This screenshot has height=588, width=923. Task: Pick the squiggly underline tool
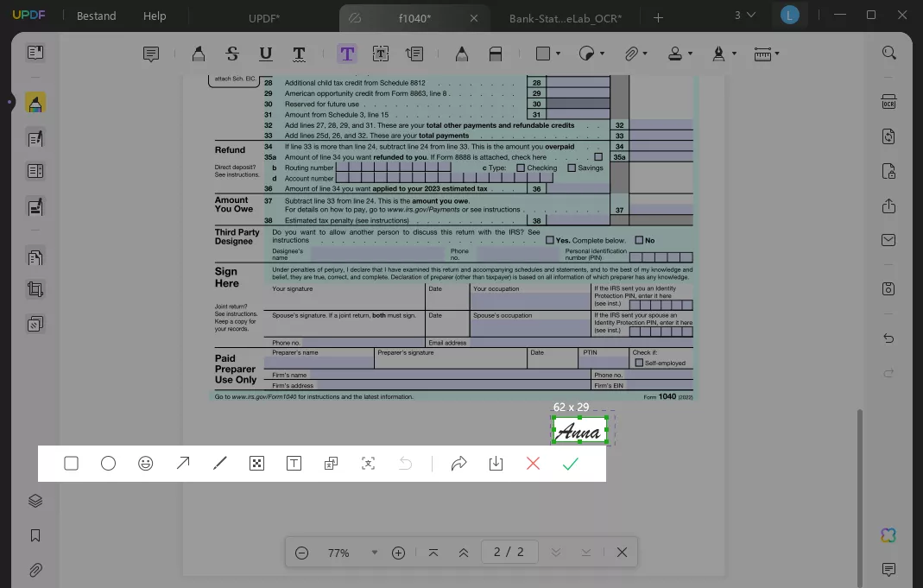click(x=299, y=54)
